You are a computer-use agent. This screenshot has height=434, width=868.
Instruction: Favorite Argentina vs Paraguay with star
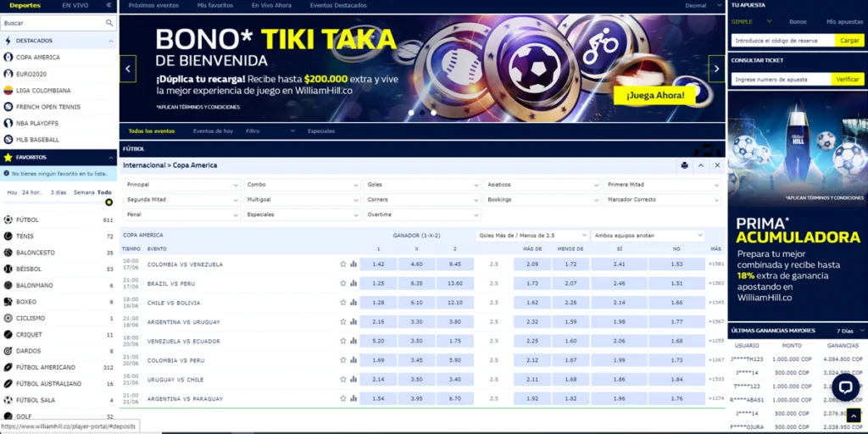pos(343,398)
